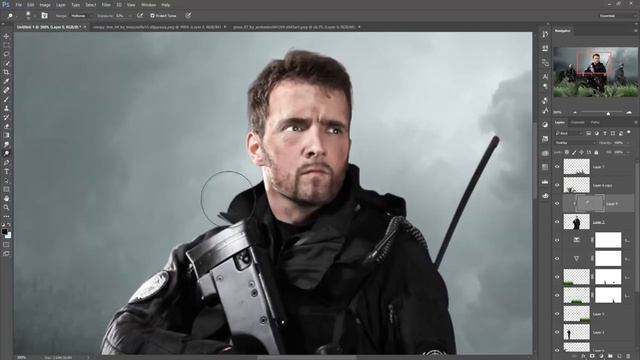Image resolution: width=640 pixels, height=360 pixels.
Task: Select the Clone Stamp tool
Action: 6,108
